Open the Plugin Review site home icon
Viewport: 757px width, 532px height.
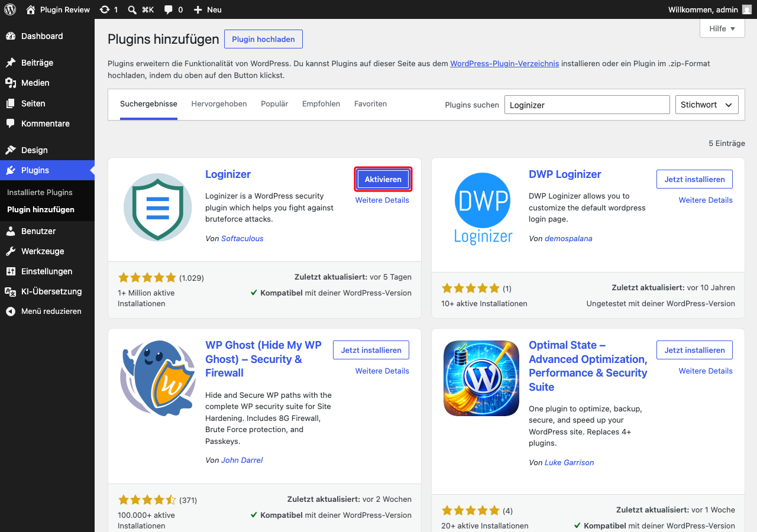pyautogui.click(x=31, y=9)
